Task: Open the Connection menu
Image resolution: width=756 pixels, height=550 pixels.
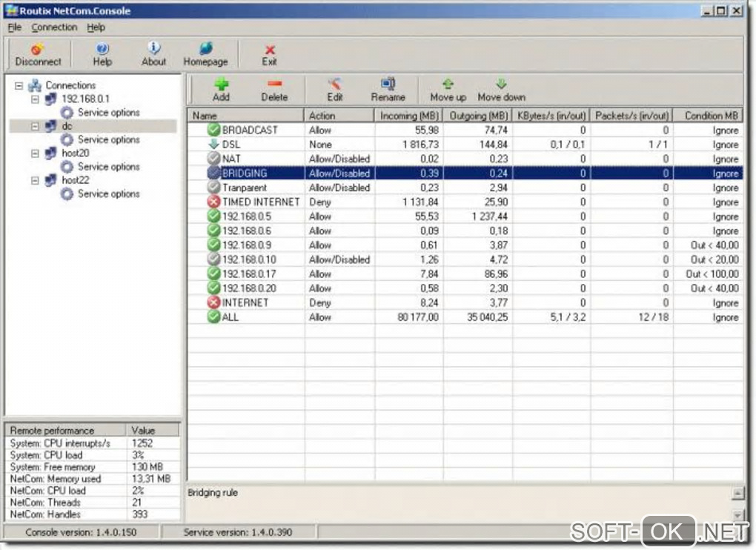Action: point(55,27)
